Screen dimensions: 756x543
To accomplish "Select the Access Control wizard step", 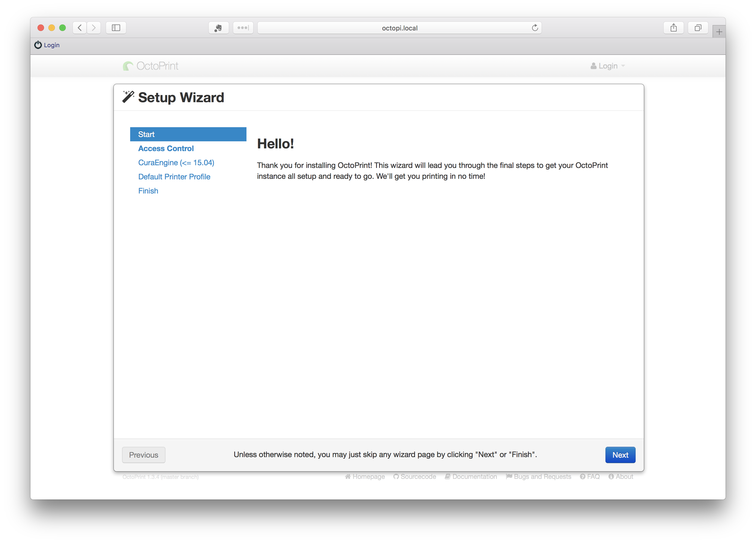I will (x=166, y=148).
